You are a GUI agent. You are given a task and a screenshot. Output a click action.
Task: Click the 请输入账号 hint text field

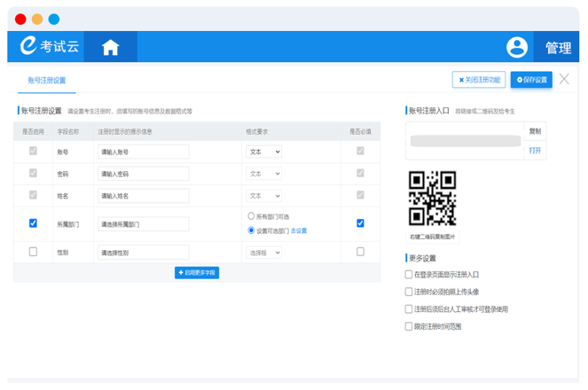tap(143, 152)
